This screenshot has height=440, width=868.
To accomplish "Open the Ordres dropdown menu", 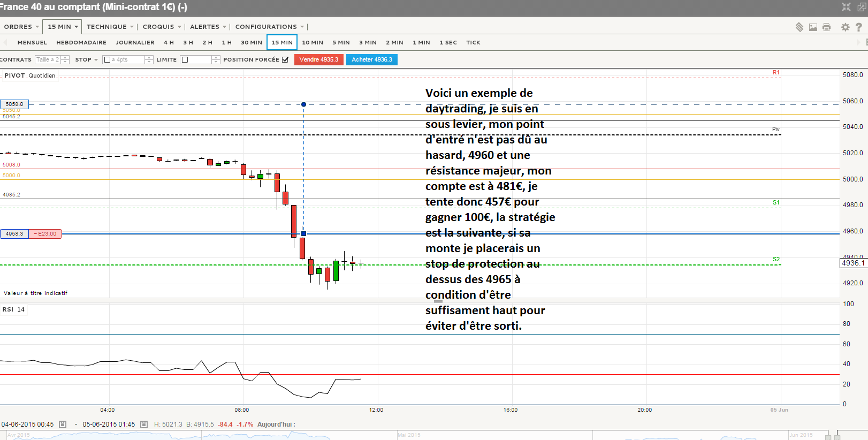I will [x=21, y=27].
